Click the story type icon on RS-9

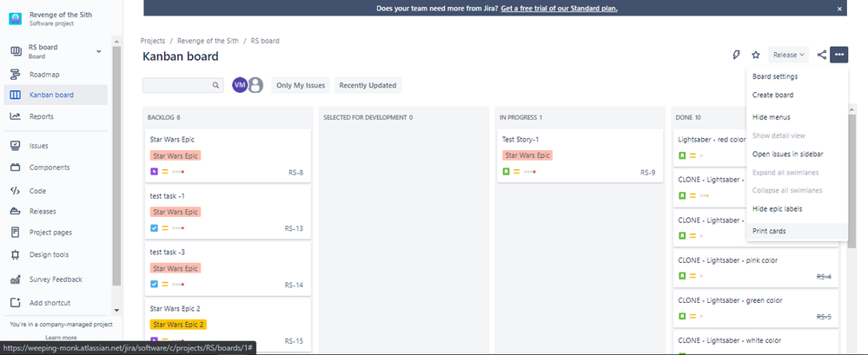click(x=506, y=172)
